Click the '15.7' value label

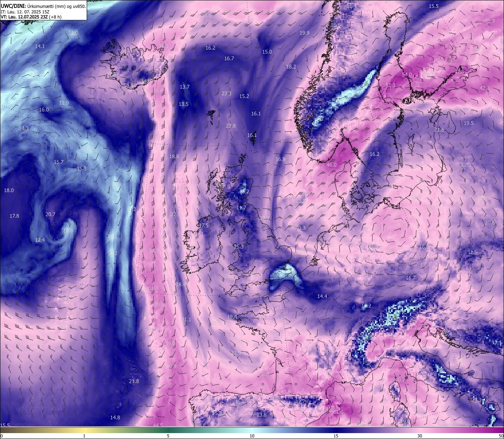click(x=59, y=162)
